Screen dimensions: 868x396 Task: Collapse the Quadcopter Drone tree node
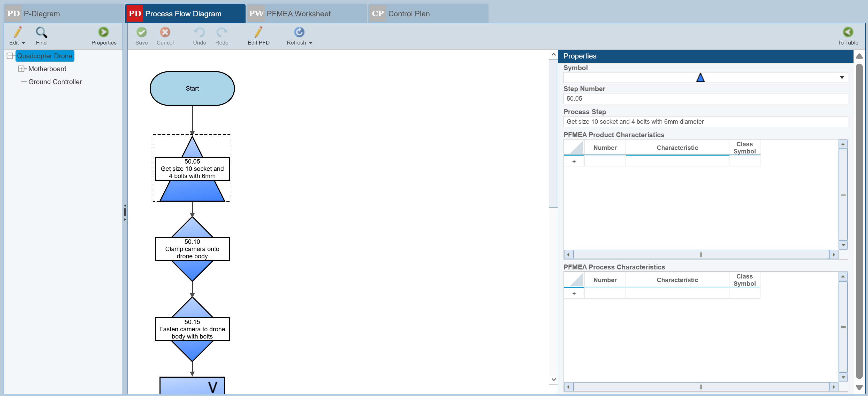(10, 56)
